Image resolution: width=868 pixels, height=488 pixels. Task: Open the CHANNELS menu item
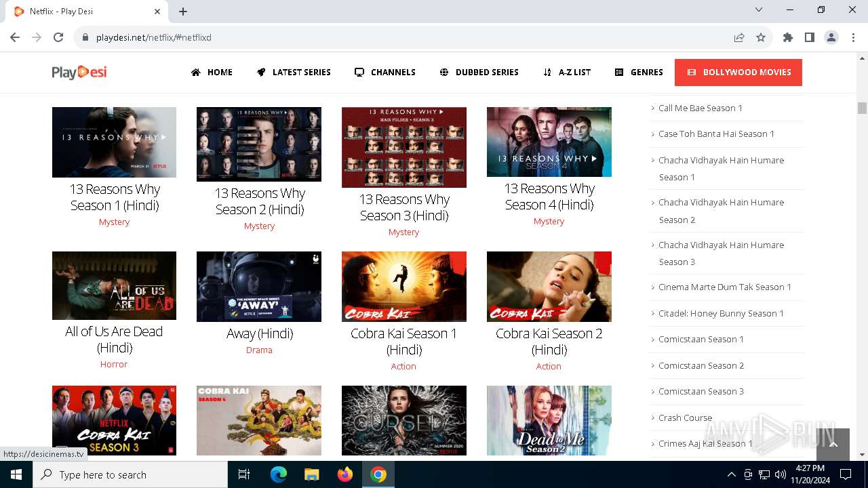(x=385, y=72)
